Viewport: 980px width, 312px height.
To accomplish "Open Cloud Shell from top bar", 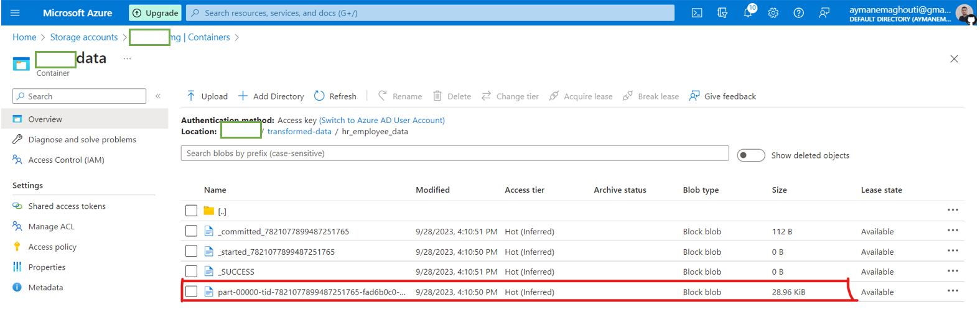I will coord(697,13).
